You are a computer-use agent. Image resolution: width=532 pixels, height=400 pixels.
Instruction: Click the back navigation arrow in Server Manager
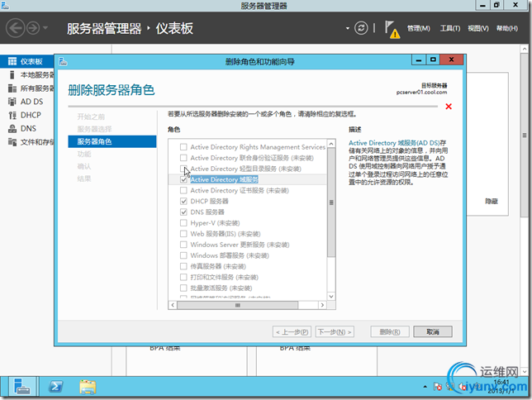tap(15, 28)
